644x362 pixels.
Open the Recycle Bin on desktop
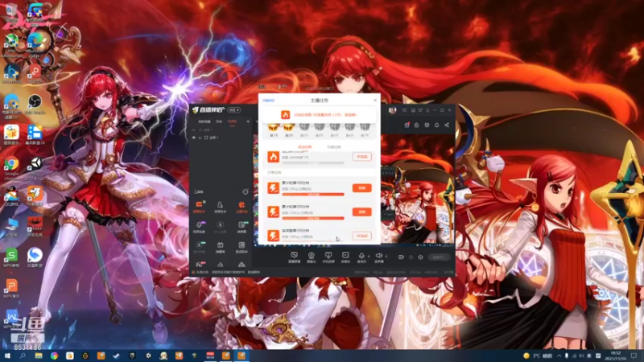click(x=11, y=12)
